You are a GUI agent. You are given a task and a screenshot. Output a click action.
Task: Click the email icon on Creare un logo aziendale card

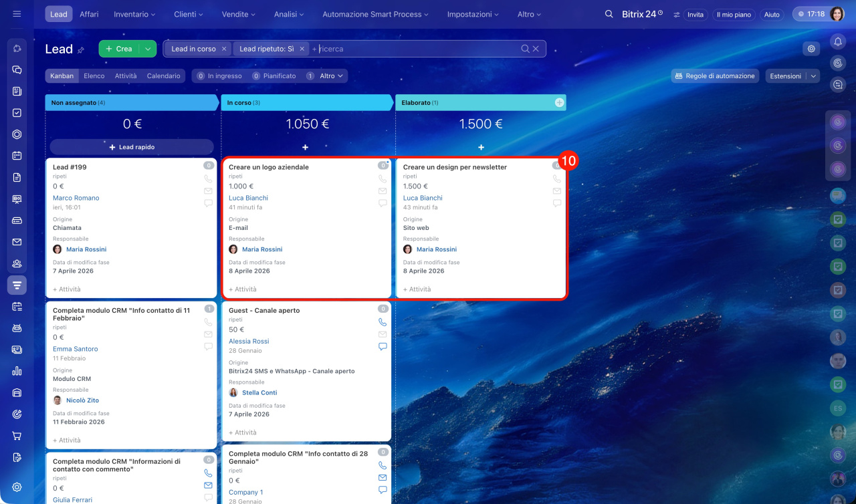click(x=383, y=191)
